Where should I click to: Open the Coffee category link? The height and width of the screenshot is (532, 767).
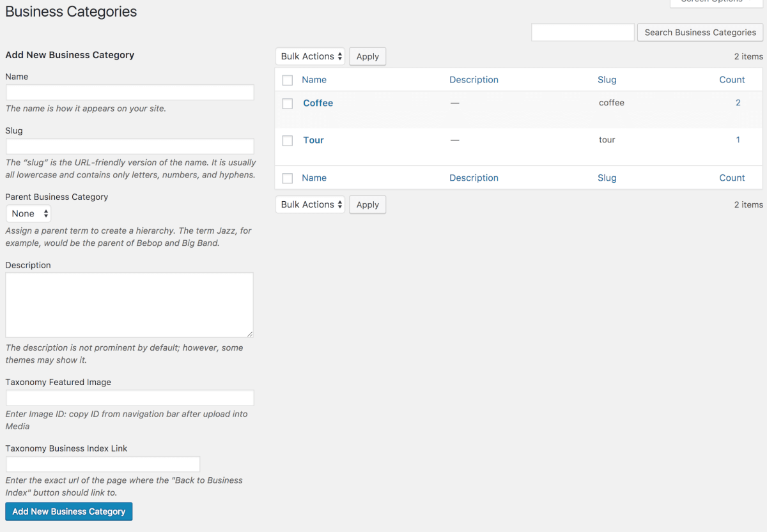point(318,103)
